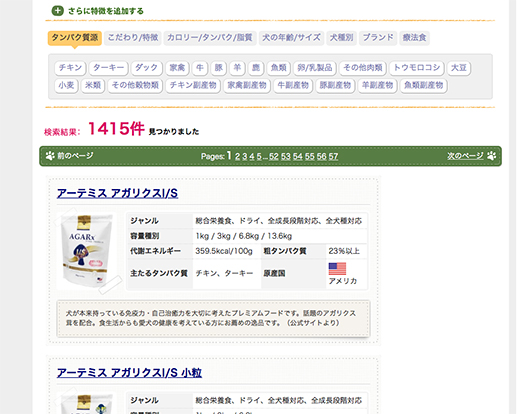The image size is (518, 414).
Task: Click さらに特徴を追加する link
Action: 106,11
